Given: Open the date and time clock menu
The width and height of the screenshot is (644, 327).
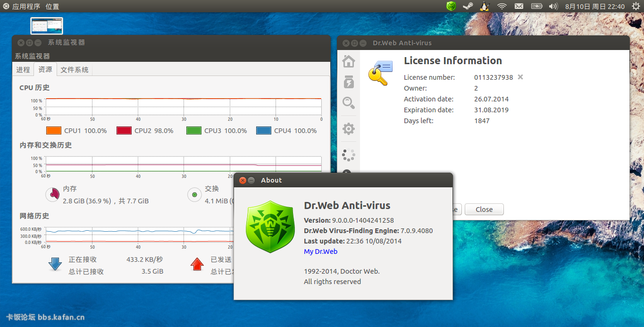Looking at the screenshot, I should (x=594, y=7).
